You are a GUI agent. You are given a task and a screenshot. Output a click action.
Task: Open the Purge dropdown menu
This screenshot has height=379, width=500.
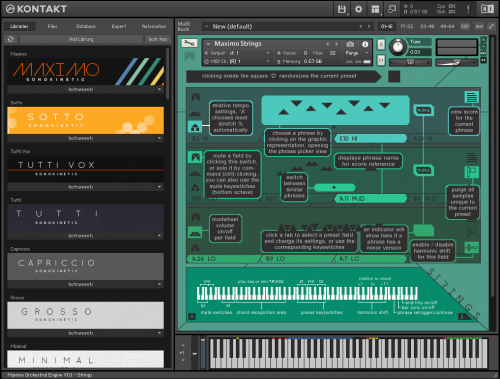(x=357, y=53)
